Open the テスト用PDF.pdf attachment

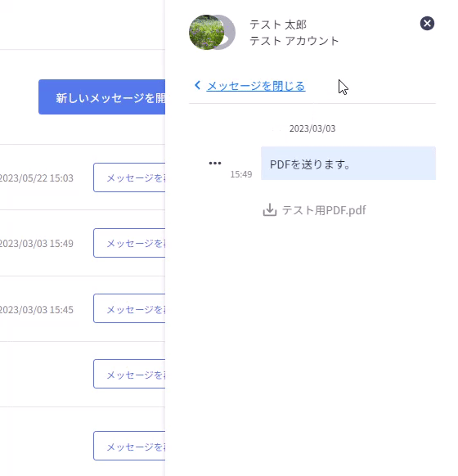[x=324, y=210]
